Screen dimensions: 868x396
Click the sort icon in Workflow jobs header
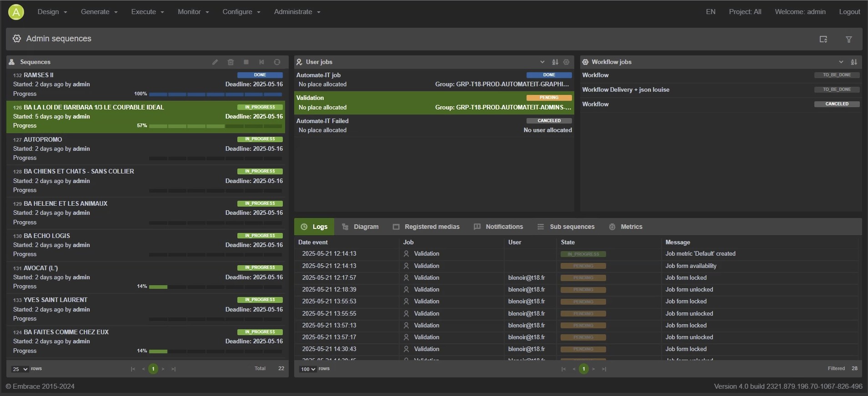[x=854, y=62]
